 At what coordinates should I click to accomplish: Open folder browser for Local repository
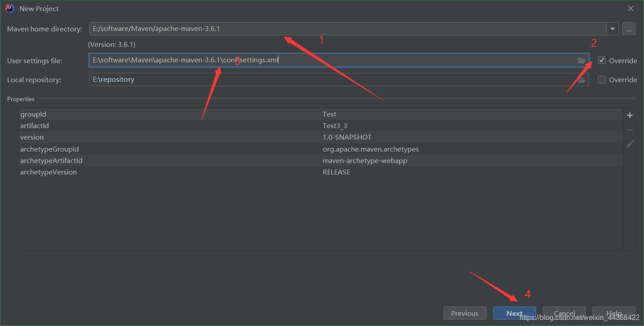(x=581, y=80)
